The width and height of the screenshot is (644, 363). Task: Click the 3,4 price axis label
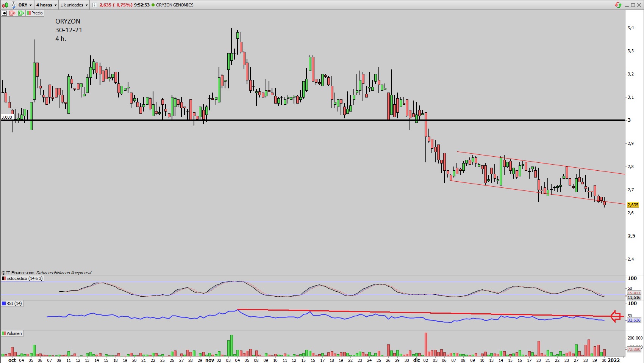(631, 28)
